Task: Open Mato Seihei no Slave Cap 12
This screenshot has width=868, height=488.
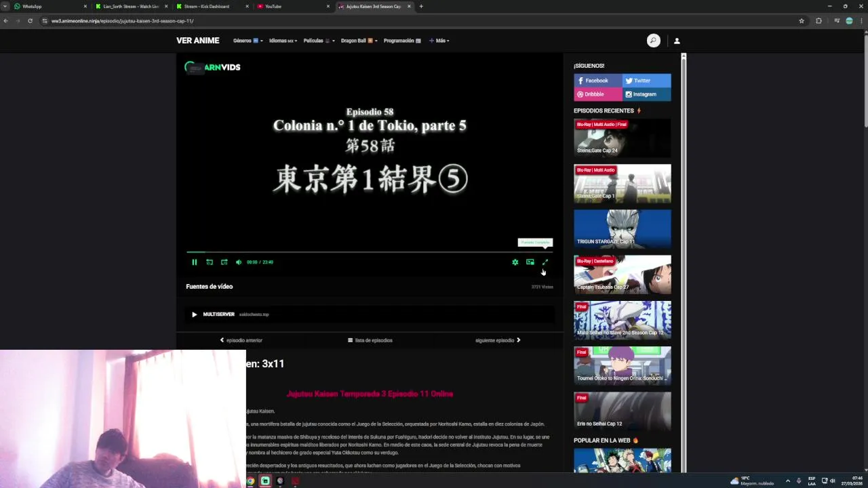Action: point(623,320)
